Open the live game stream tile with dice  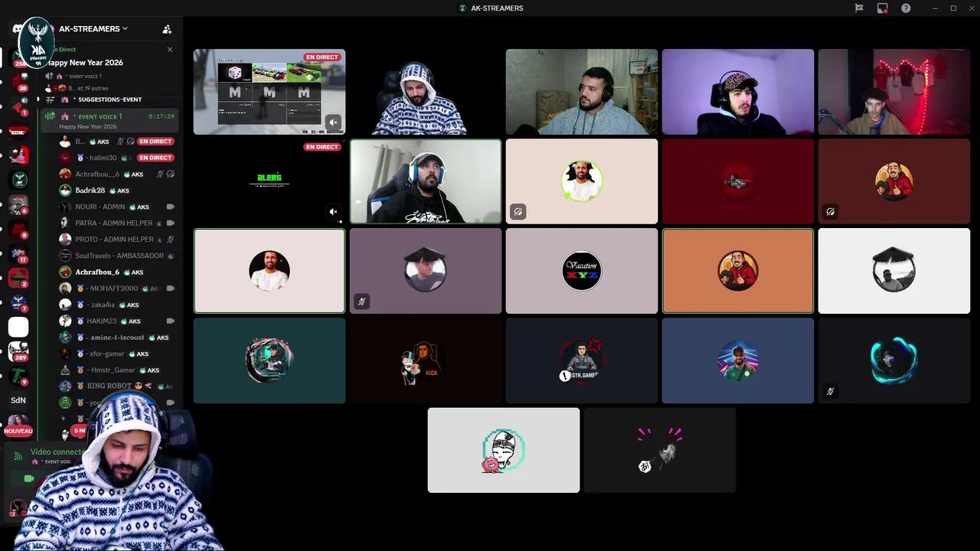point(269,92)
